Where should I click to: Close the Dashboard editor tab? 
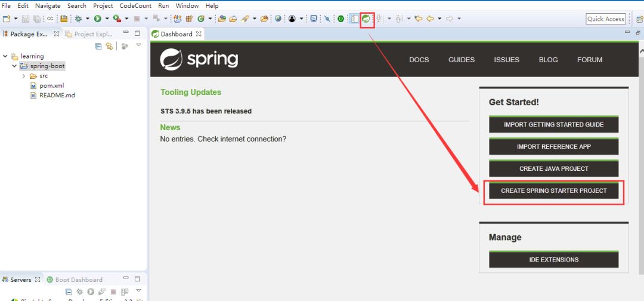pos(199,34)
